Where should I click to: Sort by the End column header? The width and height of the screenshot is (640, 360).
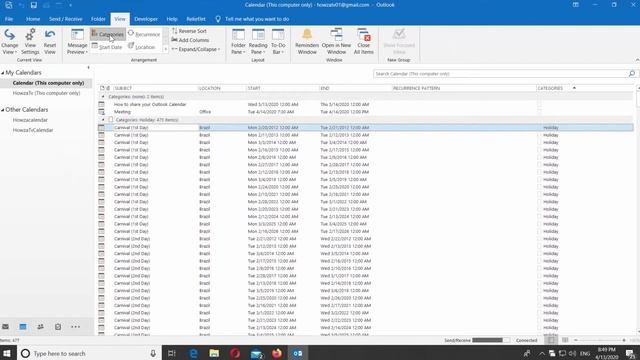pyautogui.click(x=355, y=88)
